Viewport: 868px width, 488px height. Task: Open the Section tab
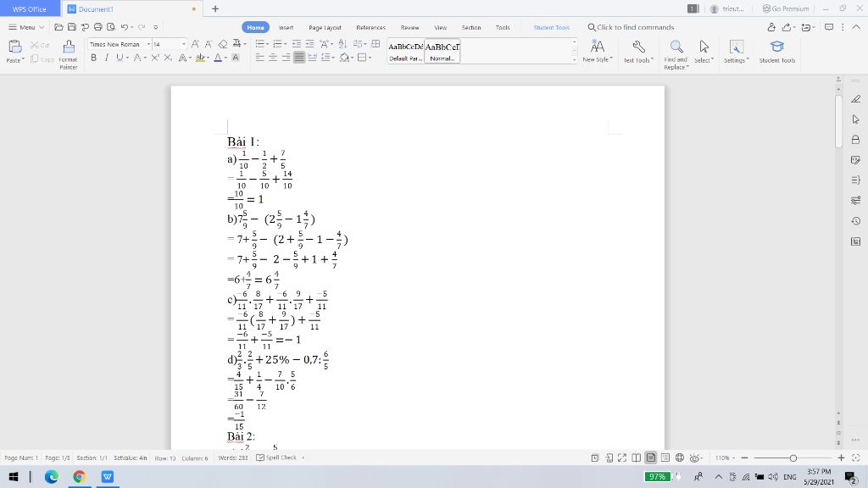[x=471, y=27]
